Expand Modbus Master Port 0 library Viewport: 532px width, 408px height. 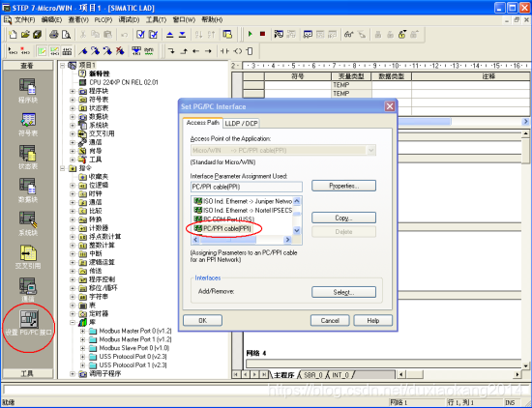82,331
